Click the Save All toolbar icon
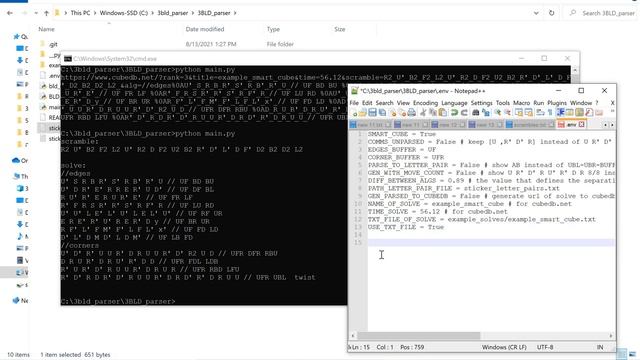 (382, 113)
